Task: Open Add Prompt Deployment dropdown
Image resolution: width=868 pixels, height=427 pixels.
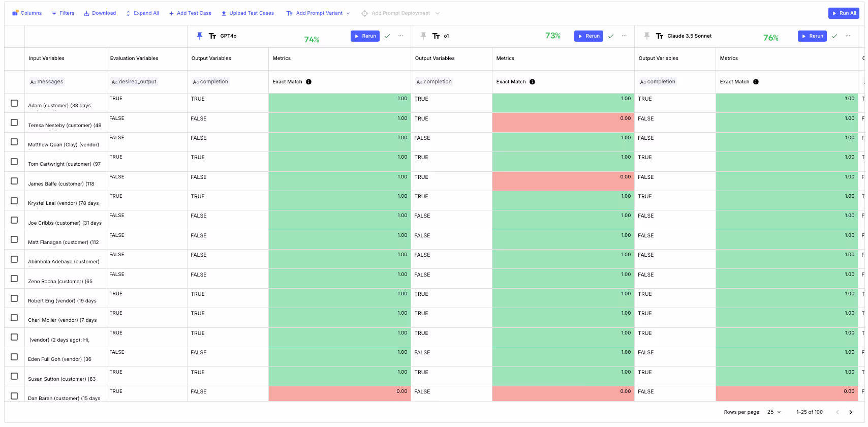Action: click(400, 13)
